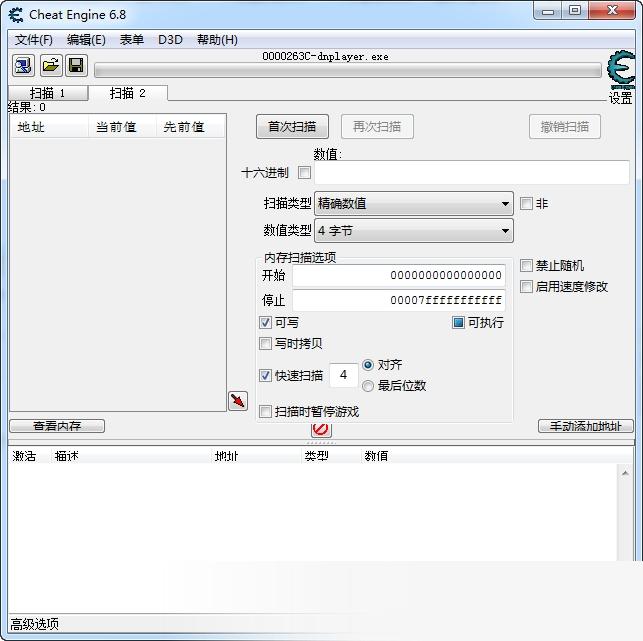
Task: Open the process list icon
Action: pos(23,65)
